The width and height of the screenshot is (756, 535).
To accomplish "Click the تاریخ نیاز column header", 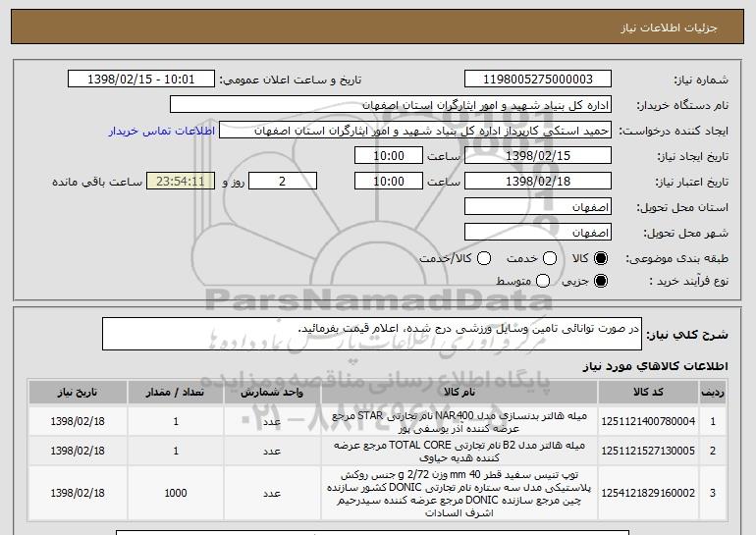I will pos(78,392).
